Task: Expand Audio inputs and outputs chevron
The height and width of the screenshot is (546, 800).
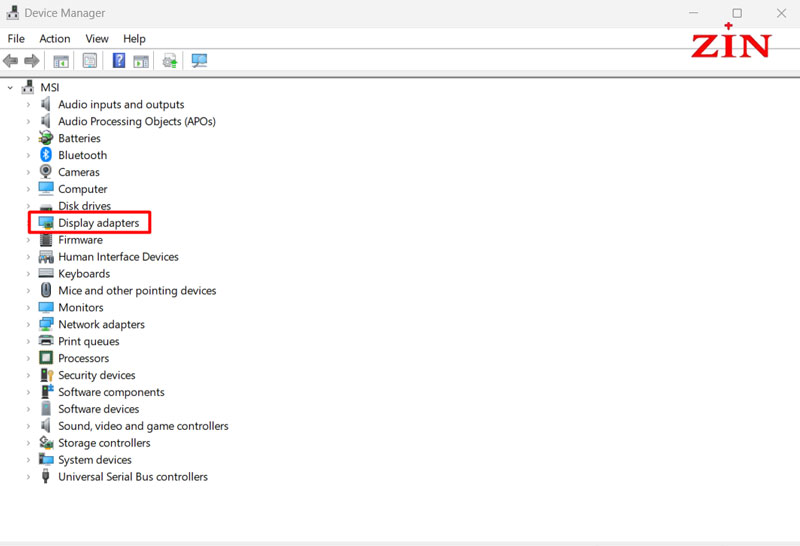Action: coord(28,105)
